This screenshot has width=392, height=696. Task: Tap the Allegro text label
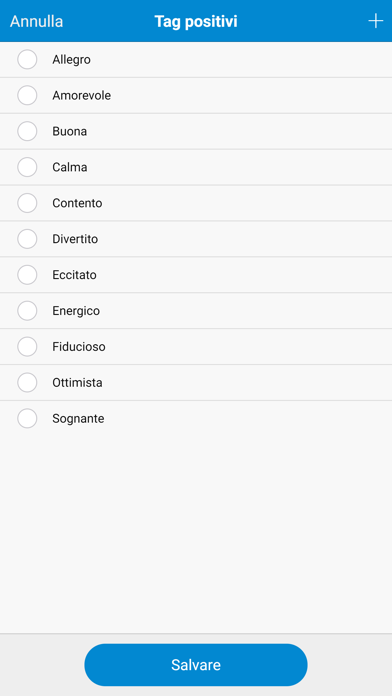click(x=71, y=60)
